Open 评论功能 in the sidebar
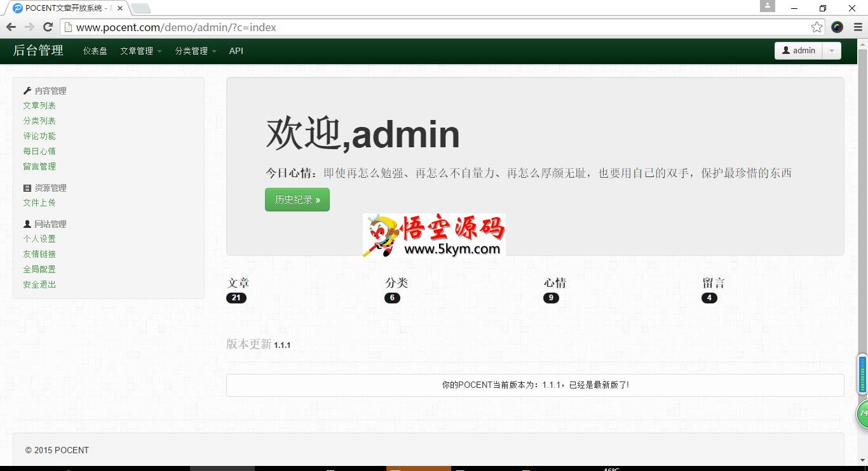The height and width of the screenshot is (471, 868). coord(39,136)
